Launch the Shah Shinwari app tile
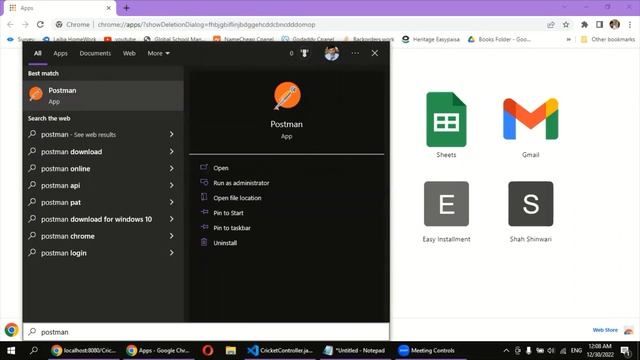 pos(531,204)
